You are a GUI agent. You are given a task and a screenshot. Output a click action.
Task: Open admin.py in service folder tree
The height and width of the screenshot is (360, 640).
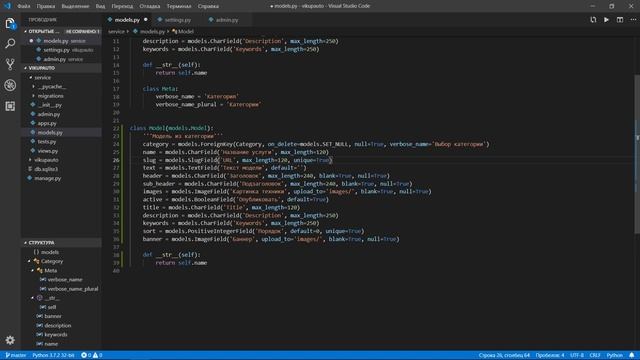coord(49,114)
